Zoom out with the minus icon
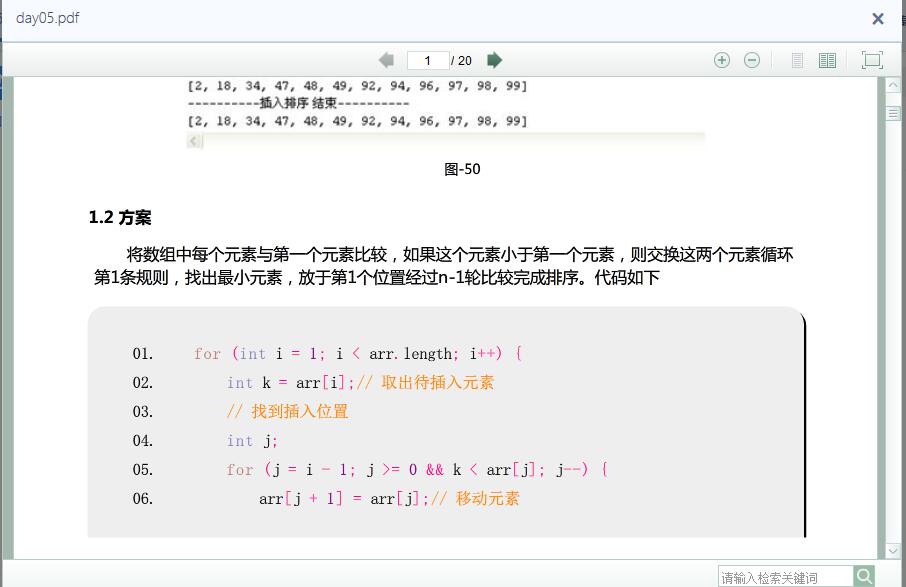 752,60
